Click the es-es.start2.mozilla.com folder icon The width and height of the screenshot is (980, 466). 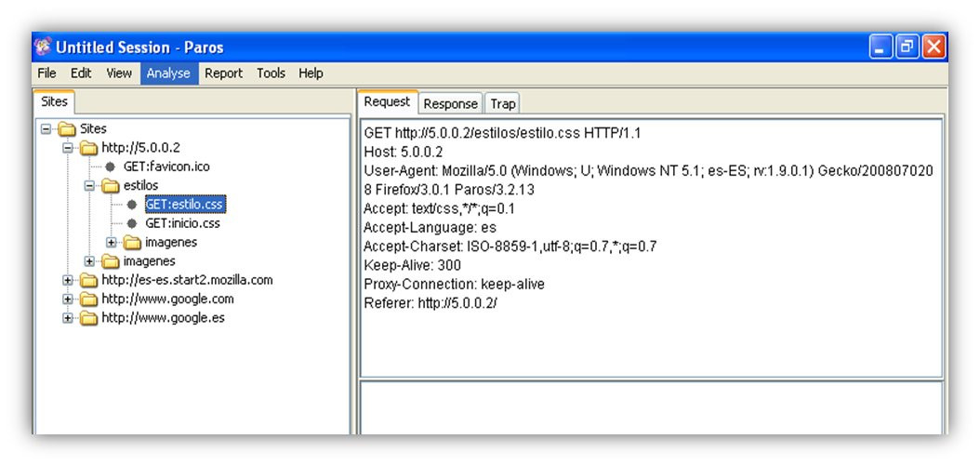[88, 280]
